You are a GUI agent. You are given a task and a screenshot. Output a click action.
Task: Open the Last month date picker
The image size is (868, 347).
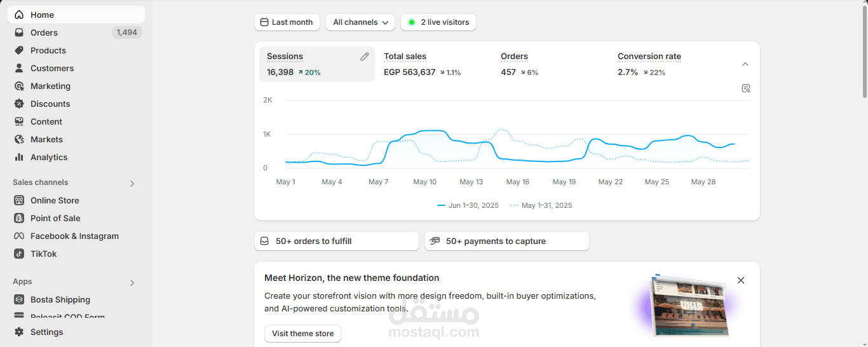click(287, 22)
